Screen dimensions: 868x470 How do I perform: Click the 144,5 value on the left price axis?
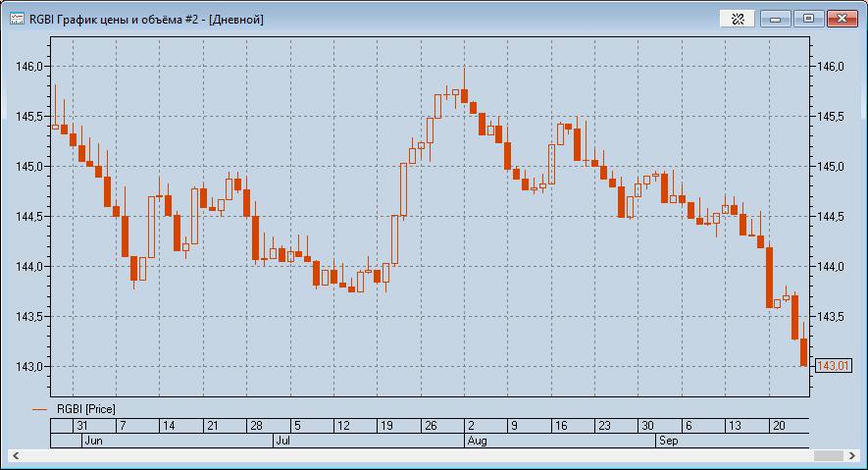click(28, 217)
